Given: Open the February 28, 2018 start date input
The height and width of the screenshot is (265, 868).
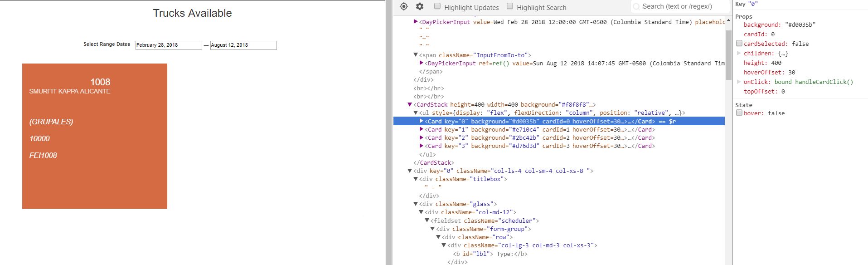Looking at the screenshot, I should [169, 45].
